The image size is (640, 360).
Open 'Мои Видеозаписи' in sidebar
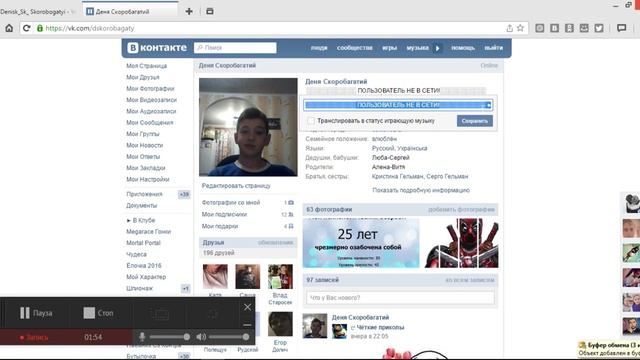click(151, 100)
